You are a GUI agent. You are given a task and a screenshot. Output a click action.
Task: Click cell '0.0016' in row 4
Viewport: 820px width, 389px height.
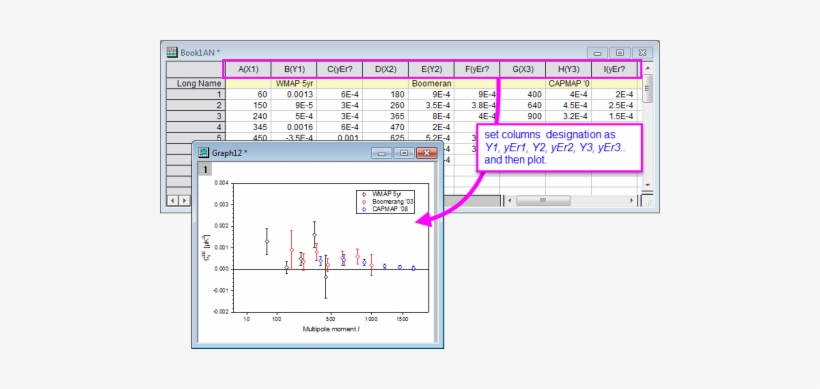tap(294, 127)
